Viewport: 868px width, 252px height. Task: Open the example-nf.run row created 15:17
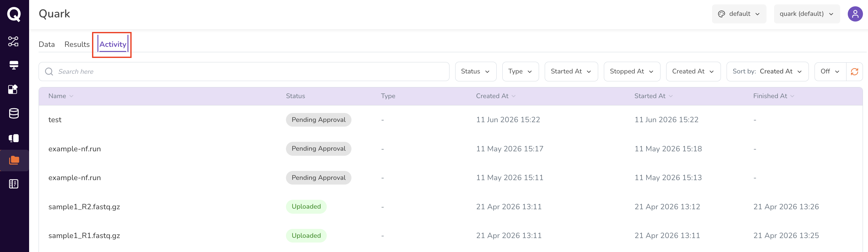pyautogui.click(x=450, y=149)
